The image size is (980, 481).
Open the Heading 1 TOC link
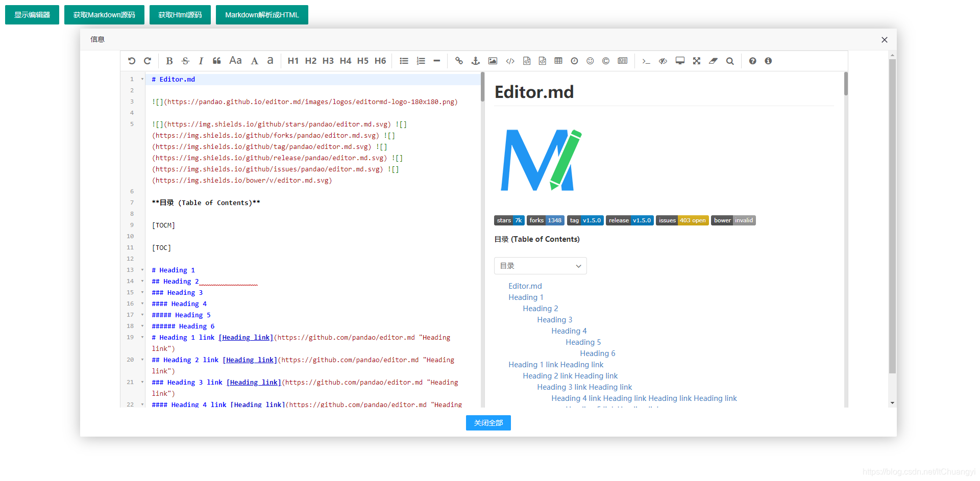[526, 297]
